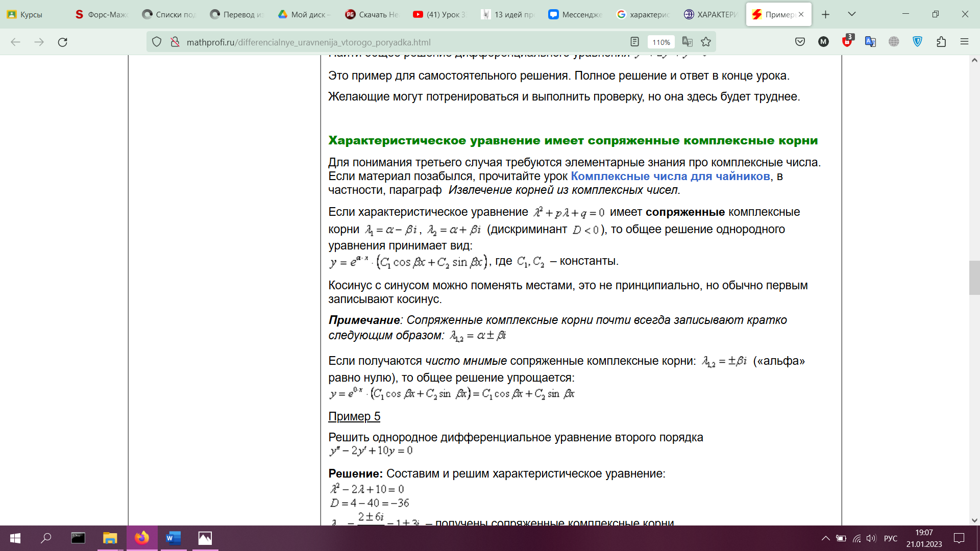
Task: Open the Windows Start menu
Action: click(15, 538)
